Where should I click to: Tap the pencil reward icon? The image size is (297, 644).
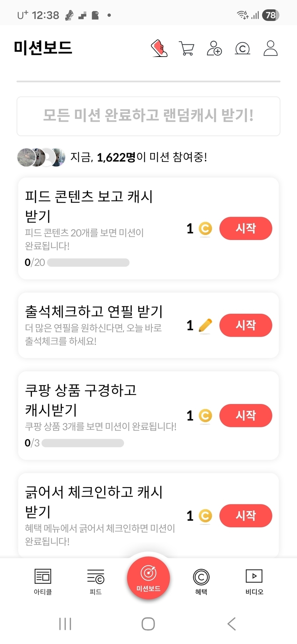point(205,326)
